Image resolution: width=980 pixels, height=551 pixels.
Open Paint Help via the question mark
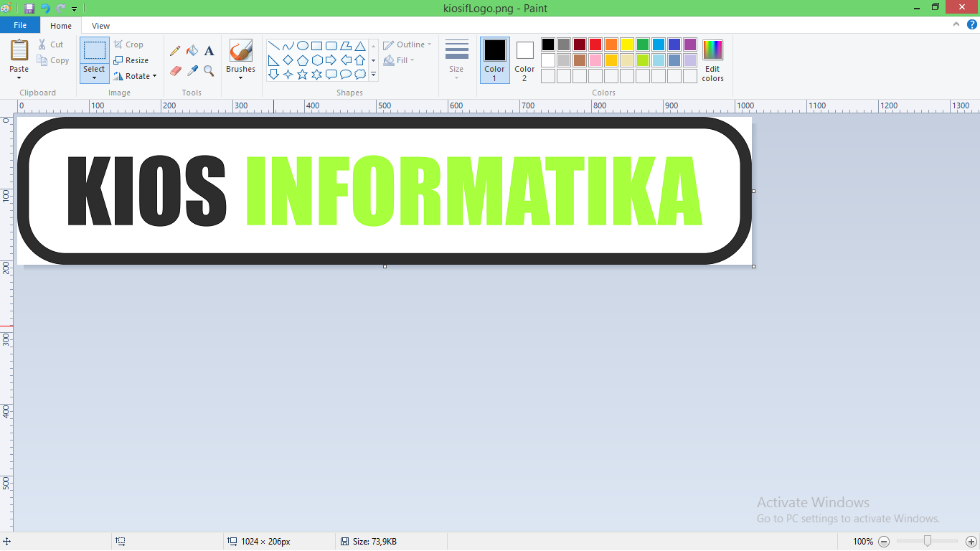click(x=972, y=24)
